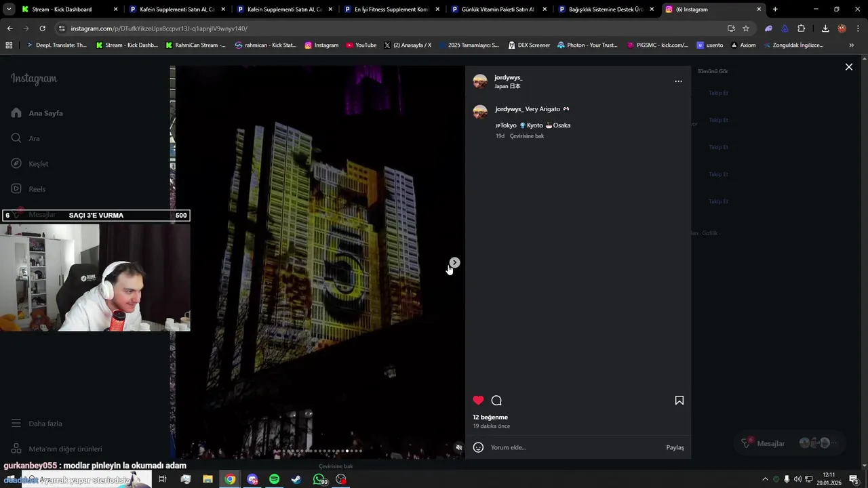Reload the page

[42, 28]
